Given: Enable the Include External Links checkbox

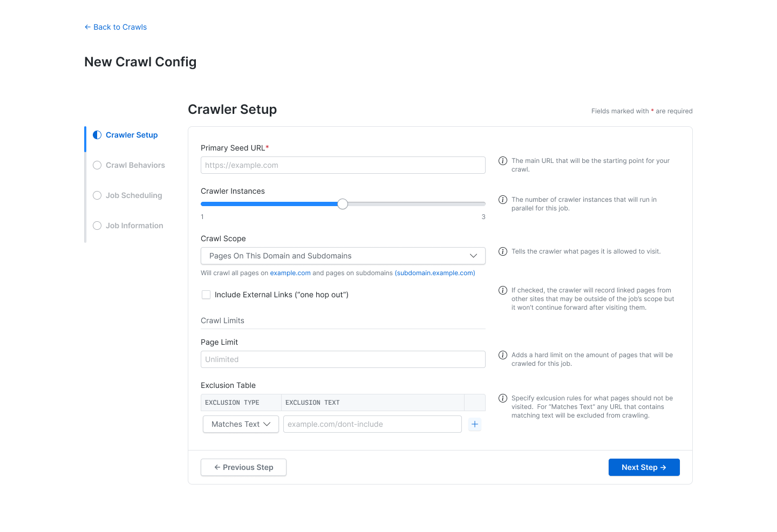Looking at the screenshot, I should 206,295.
